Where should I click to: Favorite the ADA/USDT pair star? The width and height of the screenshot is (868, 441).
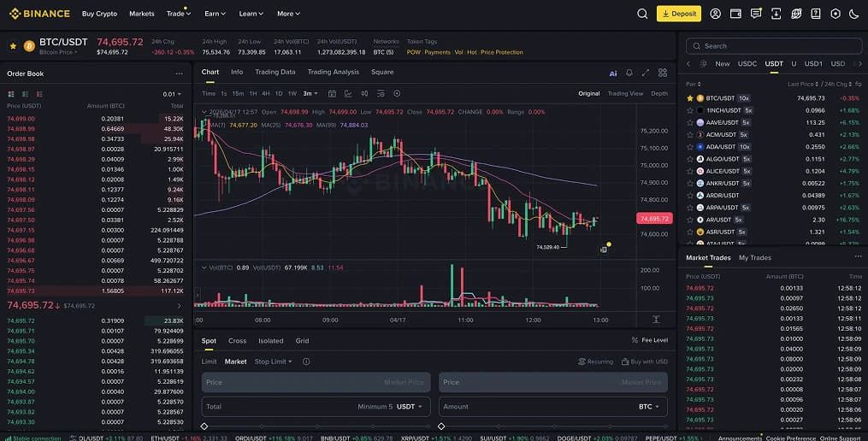pos(690,147)
